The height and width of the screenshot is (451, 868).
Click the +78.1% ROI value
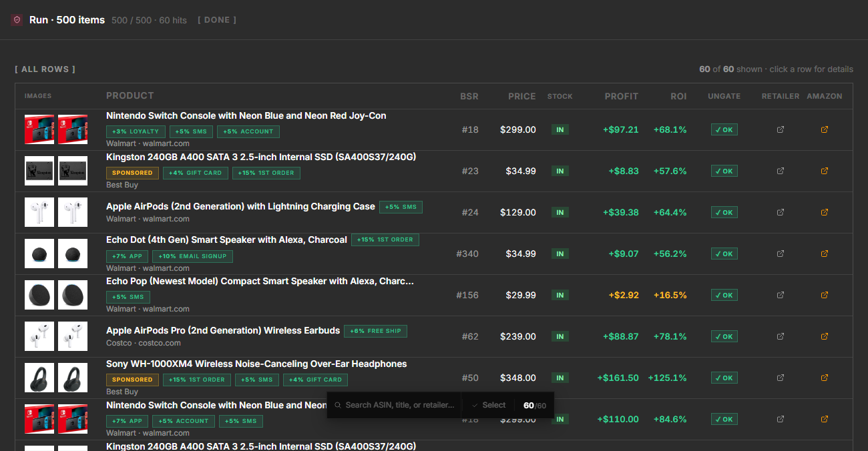[670, 336]
